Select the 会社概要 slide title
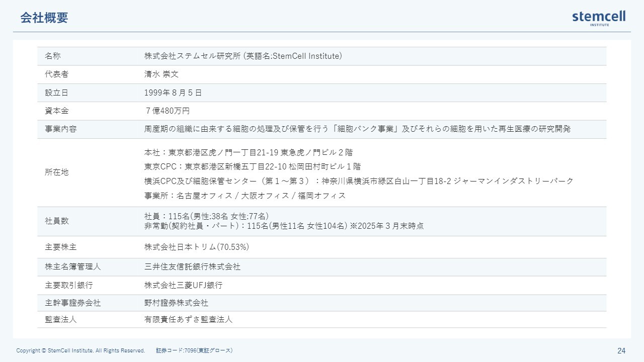 pyautogui.click(x=44, y=18)
